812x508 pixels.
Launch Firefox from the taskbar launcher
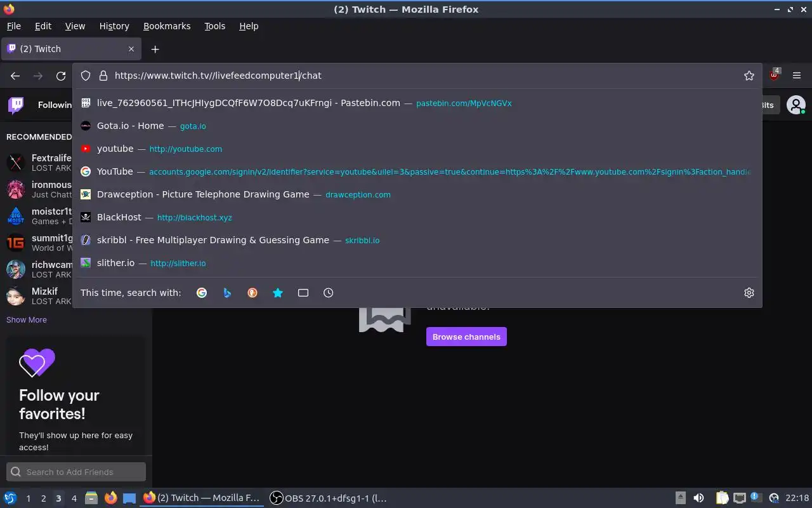click(x=111, y=498)
